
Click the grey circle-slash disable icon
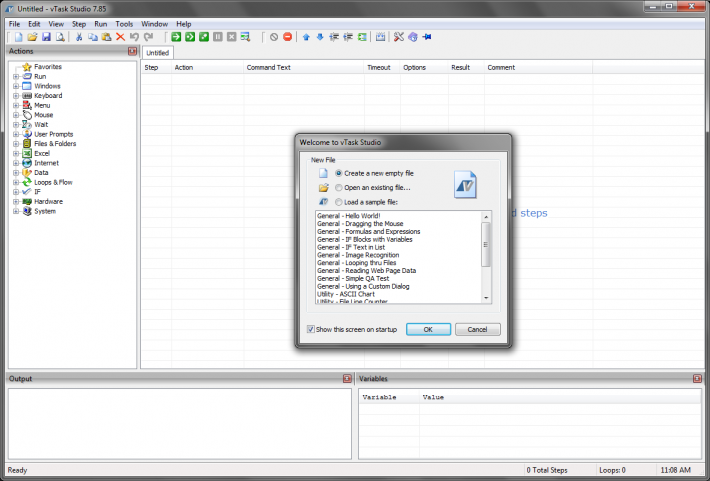274,37
